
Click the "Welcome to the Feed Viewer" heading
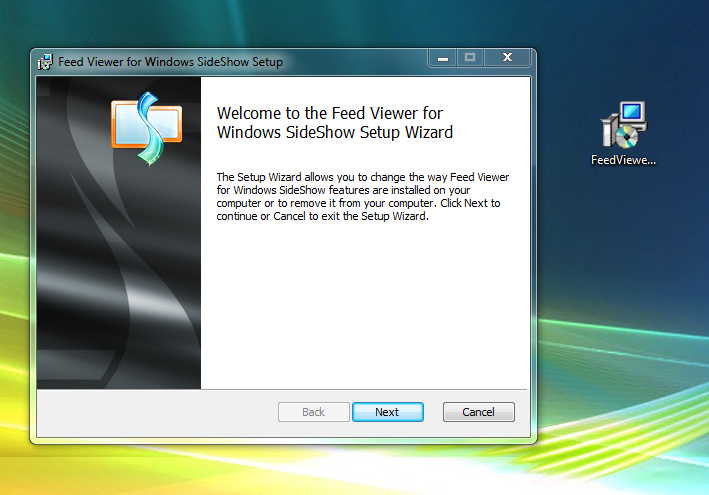(x=335, y=123)
